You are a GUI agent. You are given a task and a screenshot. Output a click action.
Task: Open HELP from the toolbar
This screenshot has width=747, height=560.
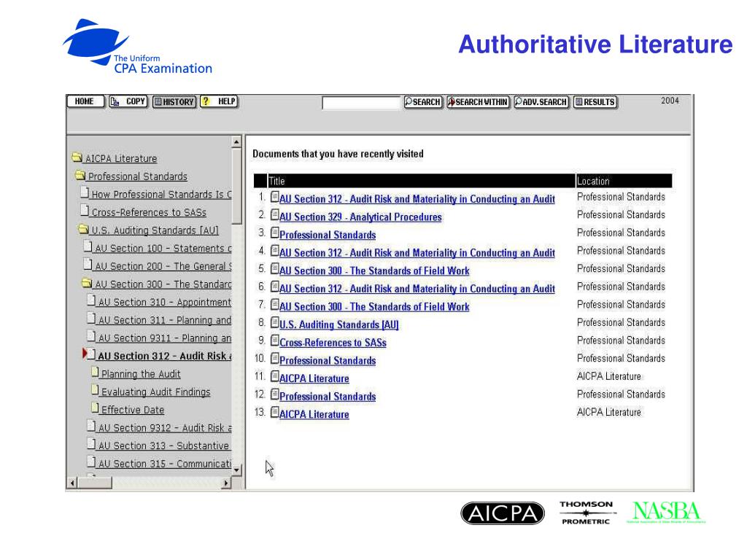click(219, 101)
